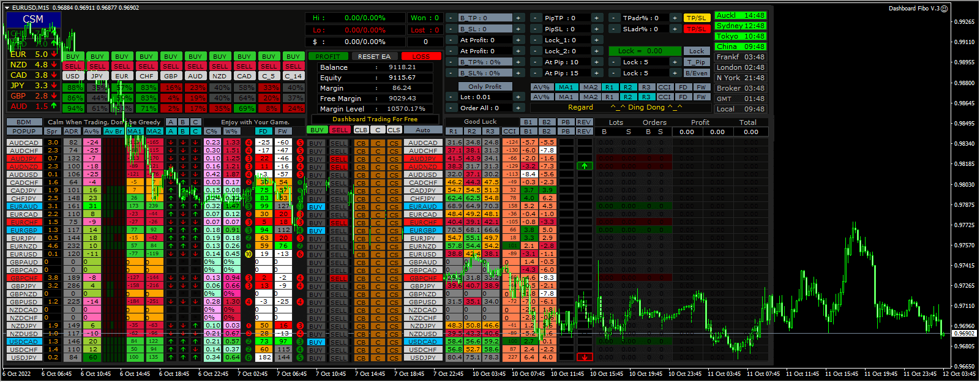Toggle the Only Profit button
This screenshot has height=382, width=980.
pyautogui.click(x=485, y=86)
